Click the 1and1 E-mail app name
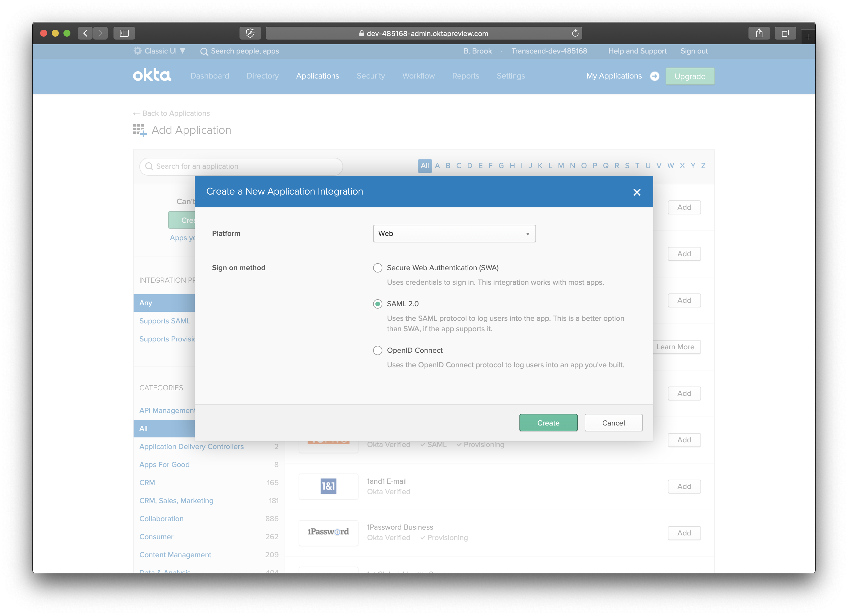This screenshot has height=616, width=848. [x=387, y=481]
